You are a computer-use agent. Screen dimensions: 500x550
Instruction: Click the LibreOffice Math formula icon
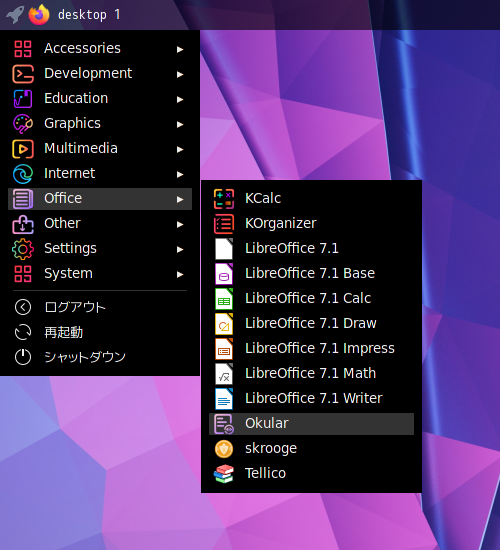coord(224,374)
